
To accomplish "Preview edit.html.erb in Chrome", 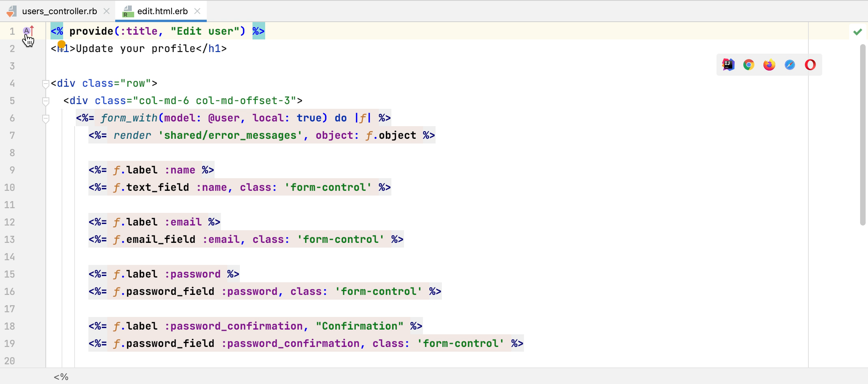I will [x=748, y=65].
